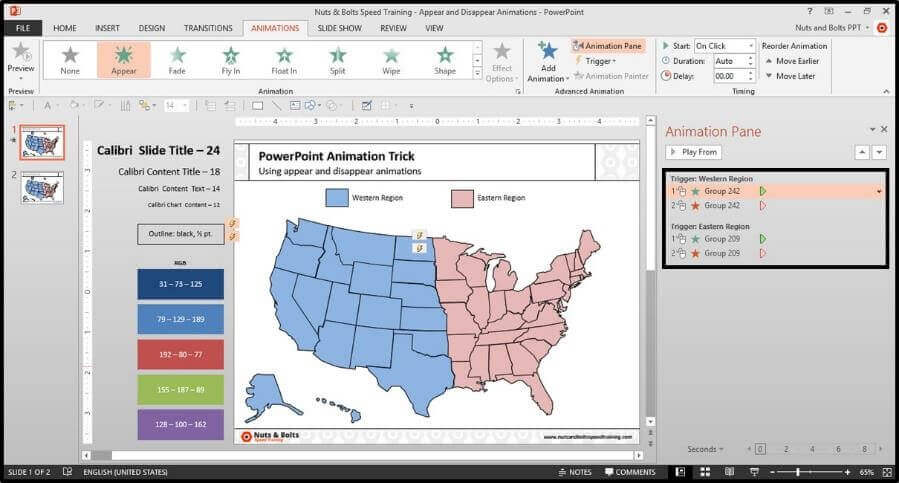Click the Animation Painter tool
899x483 pixels.
tap(611, 76)
